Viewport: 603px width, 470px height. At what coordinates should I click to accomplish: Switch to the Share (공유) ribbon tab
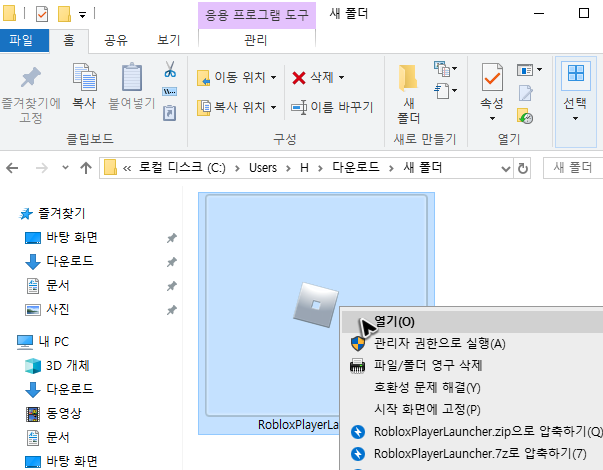coord(116,40)
